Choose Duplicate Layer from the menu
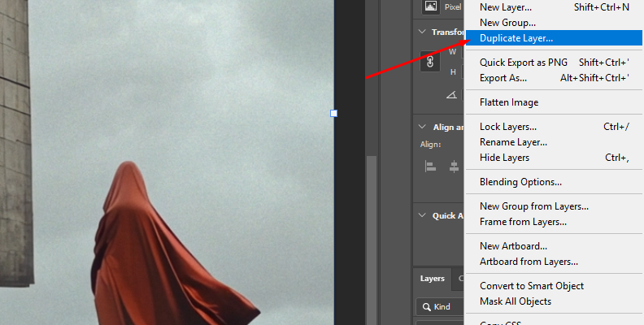 [516, 38]
